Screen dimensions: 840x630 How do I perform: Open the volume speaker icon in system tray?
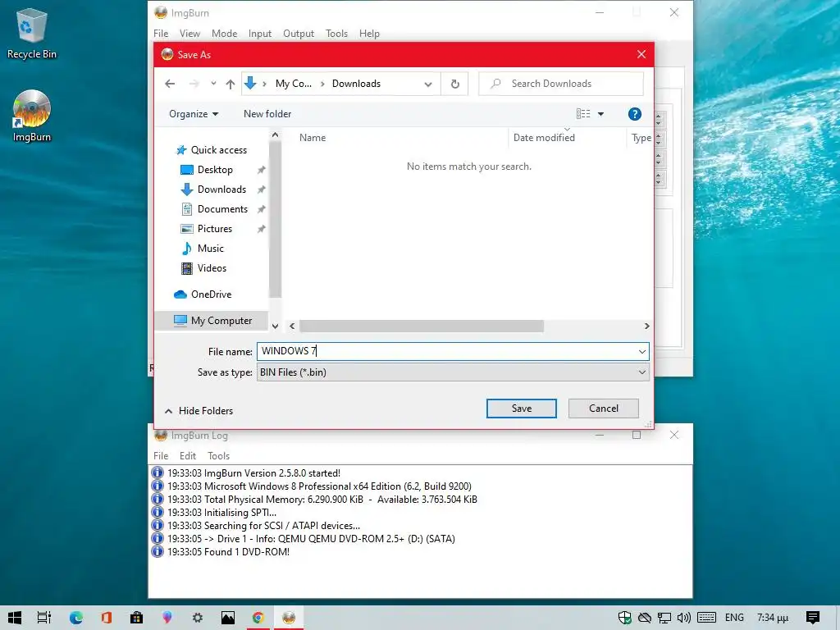[683, 618]
